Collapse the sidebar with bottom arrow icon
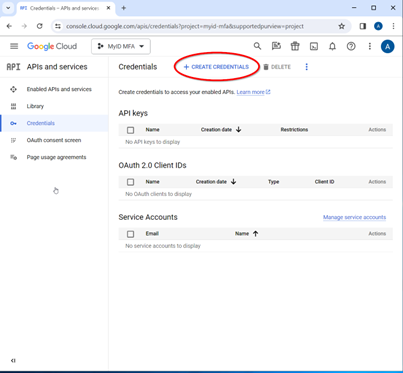Viewport: 403px width, 373px height. (13, 360)
